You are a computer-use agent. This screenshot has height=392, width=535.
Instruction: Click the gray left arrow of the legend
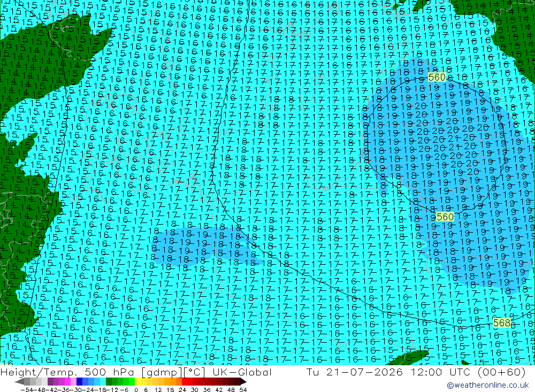[x=19, y=382]
